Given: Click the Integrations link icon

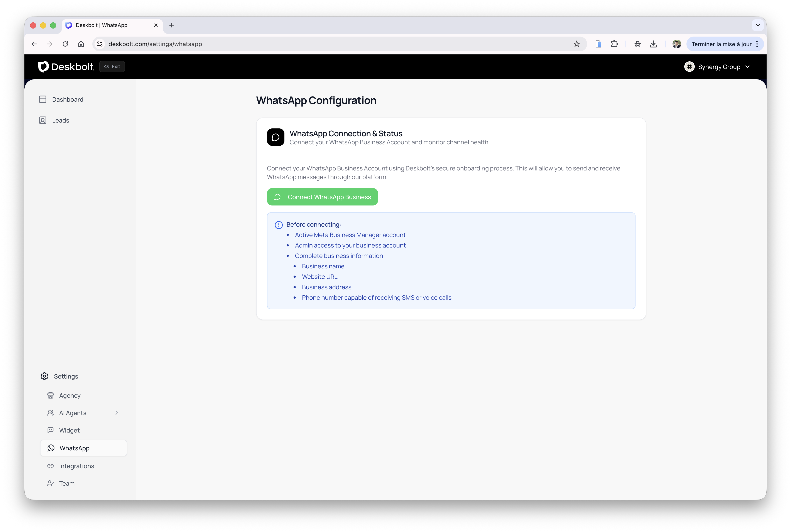Looking at the screenshot, I should pos(51,466).
